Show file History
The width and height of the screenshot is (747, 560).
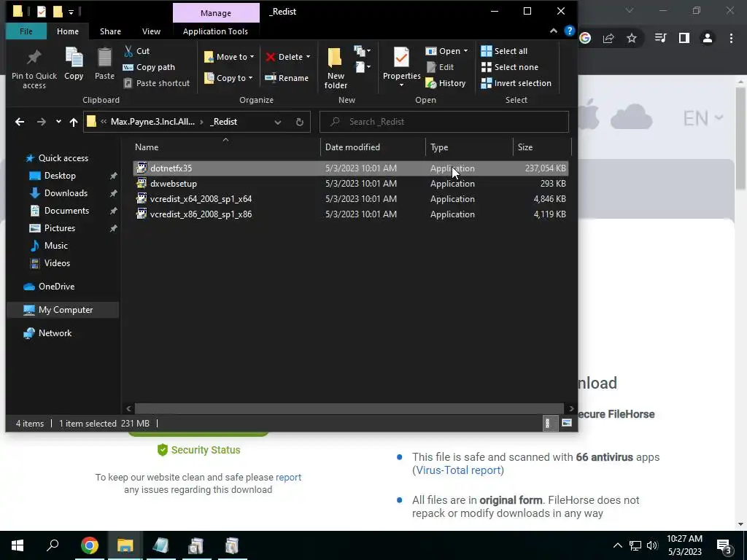tap(446, 83)
